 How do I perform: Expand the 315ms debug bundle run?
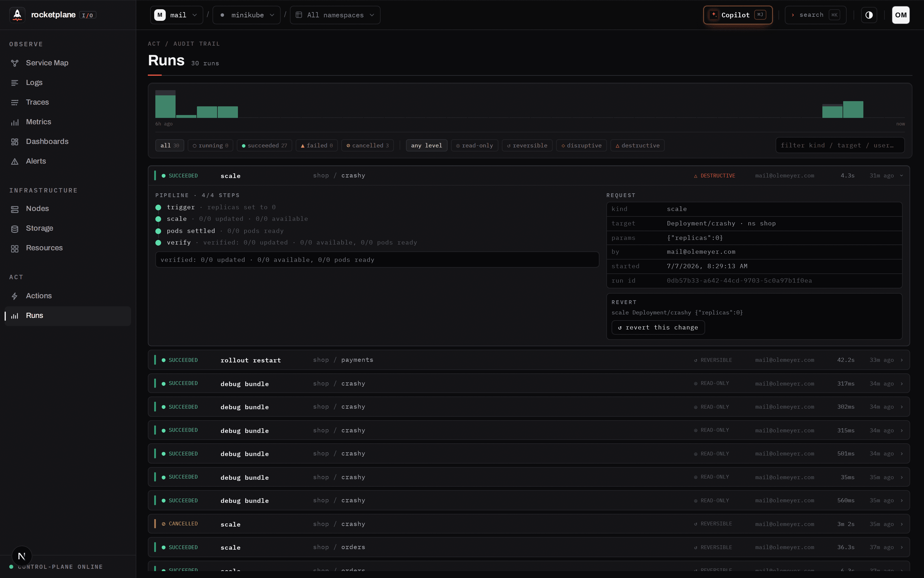(528, 430)
